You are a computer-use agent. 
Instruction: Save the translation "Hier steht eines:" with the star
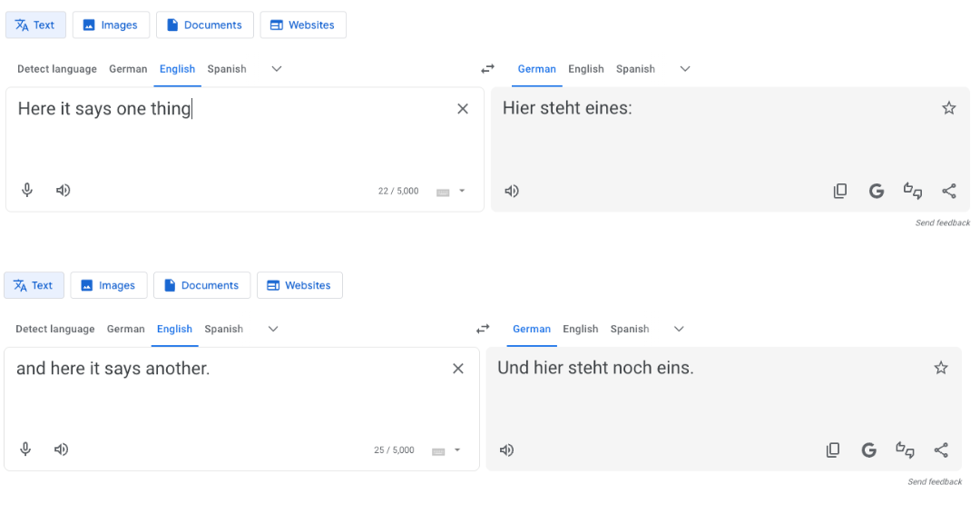(949, 108)
